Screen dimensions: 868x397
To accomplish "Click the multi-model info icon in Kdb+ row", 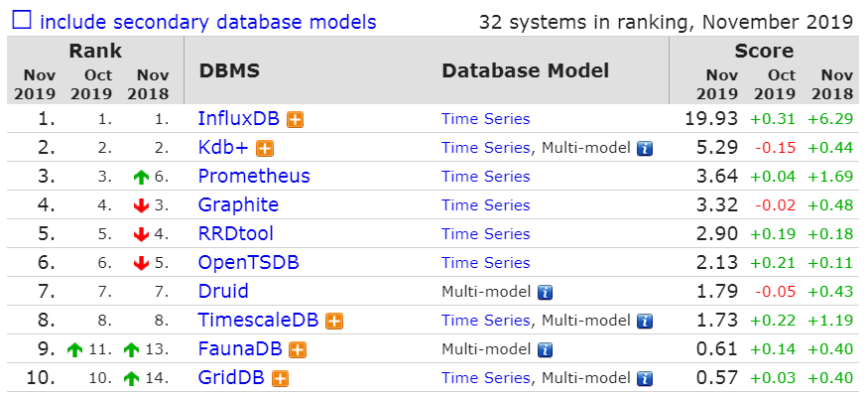I will tap(645, 149).
